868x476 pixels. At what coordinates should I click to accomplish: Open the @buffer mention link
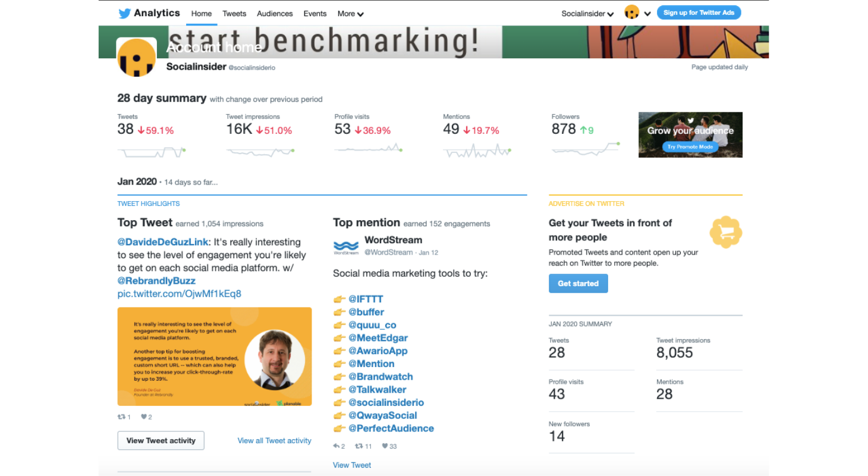pyautogui.click(x=366, y=312)
